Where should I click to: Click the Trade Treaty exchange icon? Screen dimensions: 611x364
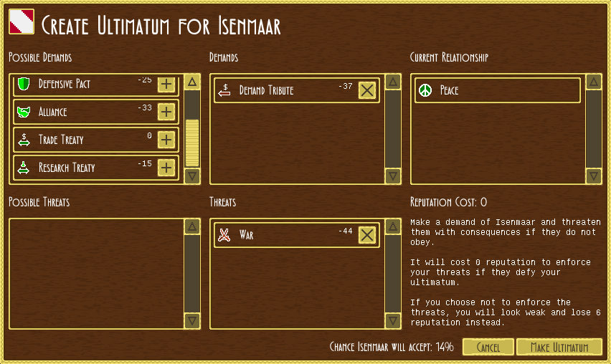(x=24, y=140)
